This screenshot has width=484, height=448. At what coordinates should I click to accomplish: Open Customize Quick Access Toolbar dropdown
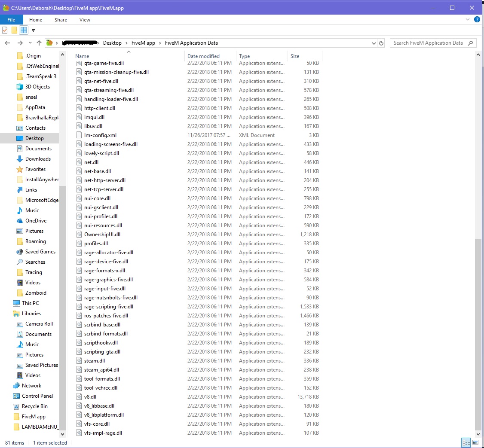pyautogui.click(x=34, y=30)
